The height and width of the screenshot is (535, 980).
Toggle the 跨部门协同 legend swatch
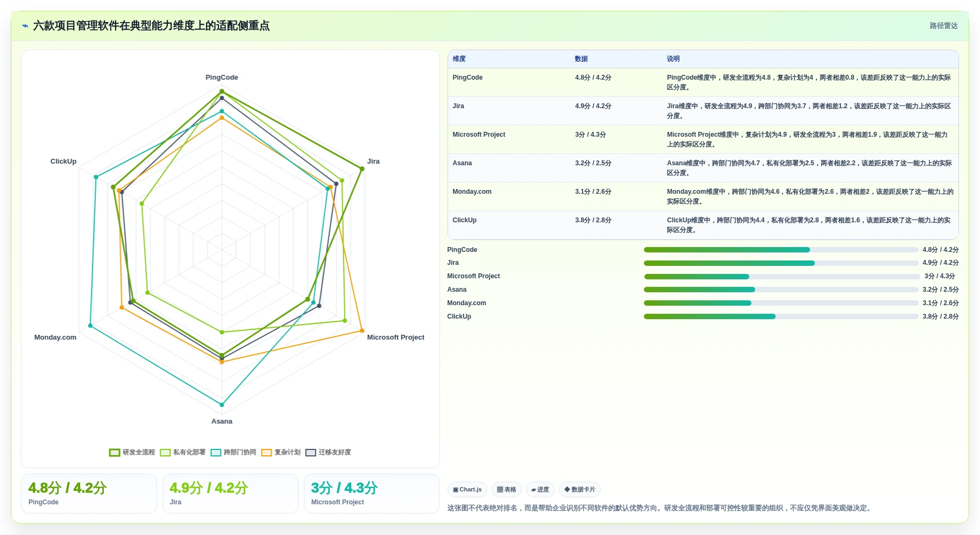point(216,453)
